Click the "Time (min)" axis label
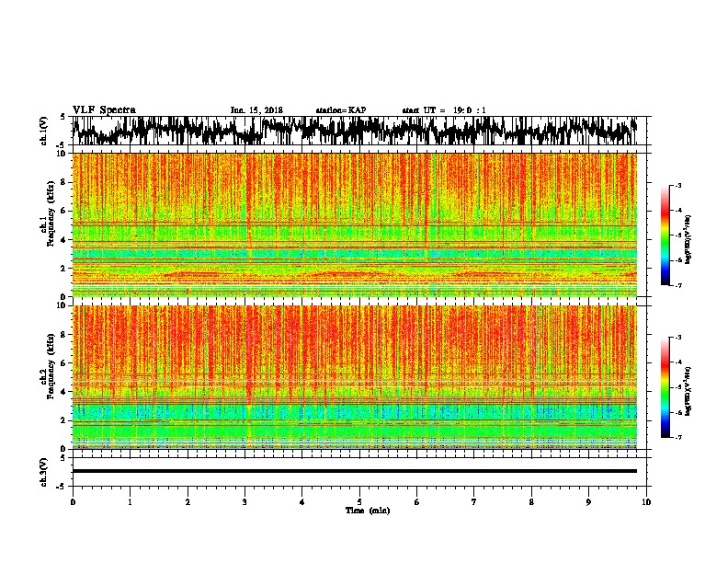The width and height of the screenshot is (728, 563). pyautogui.click(x=368, y=511)
